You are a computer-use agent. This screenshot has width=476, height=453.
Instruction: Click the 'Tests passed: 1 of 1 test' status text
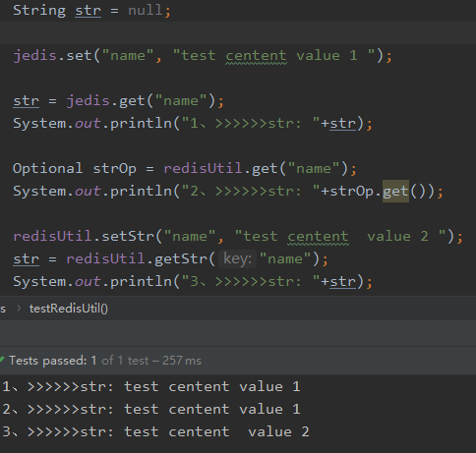[x=105, y=361]
